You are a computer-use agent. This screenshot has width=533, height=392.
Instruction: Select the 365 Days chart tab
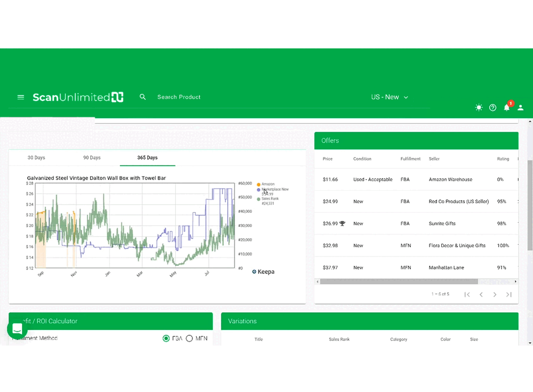(147, 157)
